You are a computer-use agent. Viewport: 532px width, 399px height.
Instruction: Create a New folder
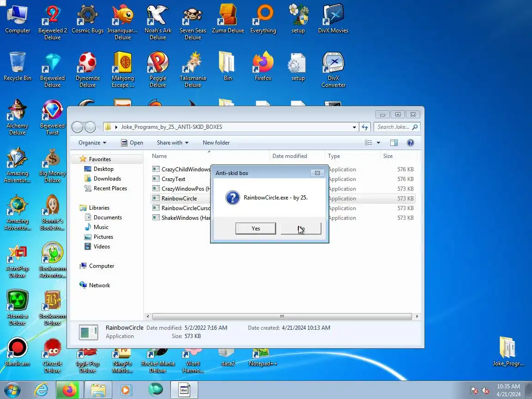pos(216,143)
